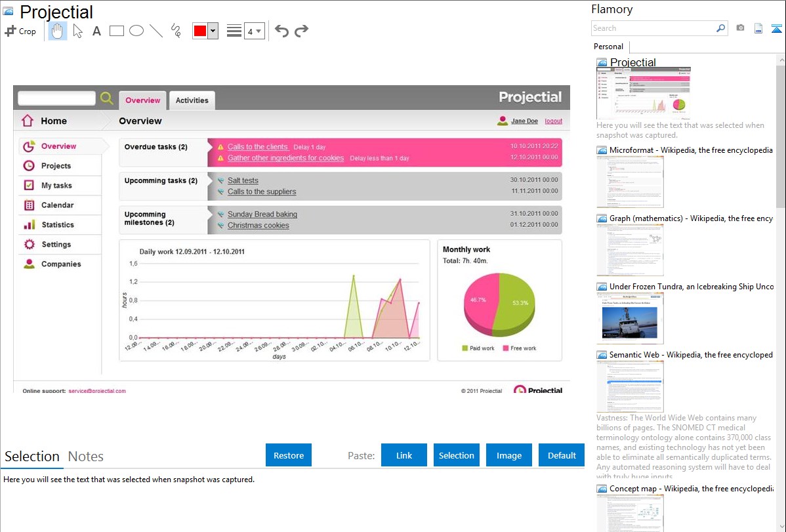Pick the rectangle shape tool
Screen dimensions: 786x532
tap(116, 31)
